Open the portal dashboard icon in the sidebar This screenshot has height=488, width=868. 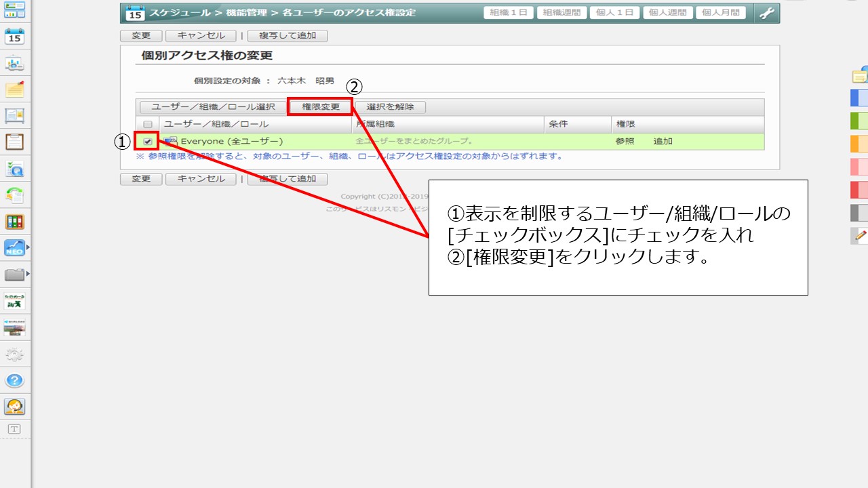tap(14, 9)
